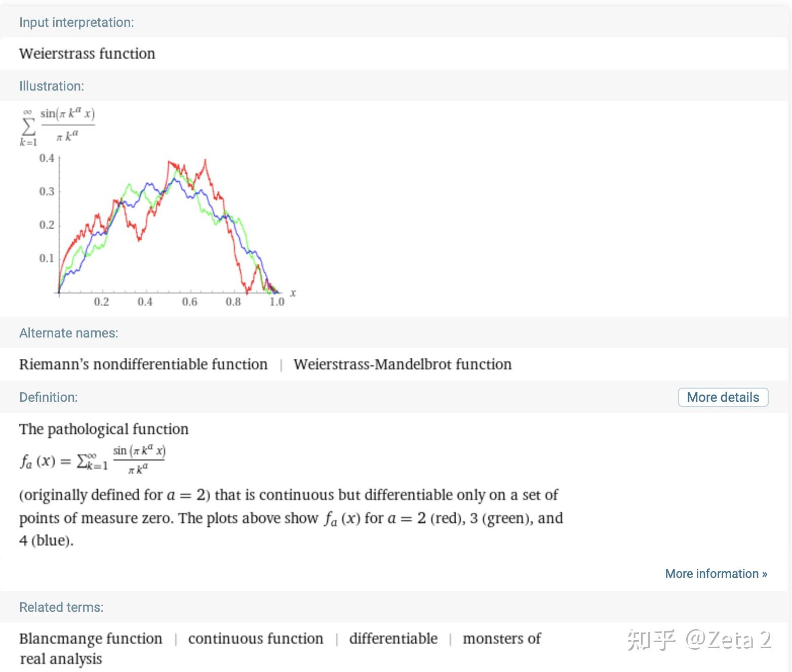Click the Zhihu @Zeta 2 watermark
The image size is (792, 672).
click(x=699, y=640)
